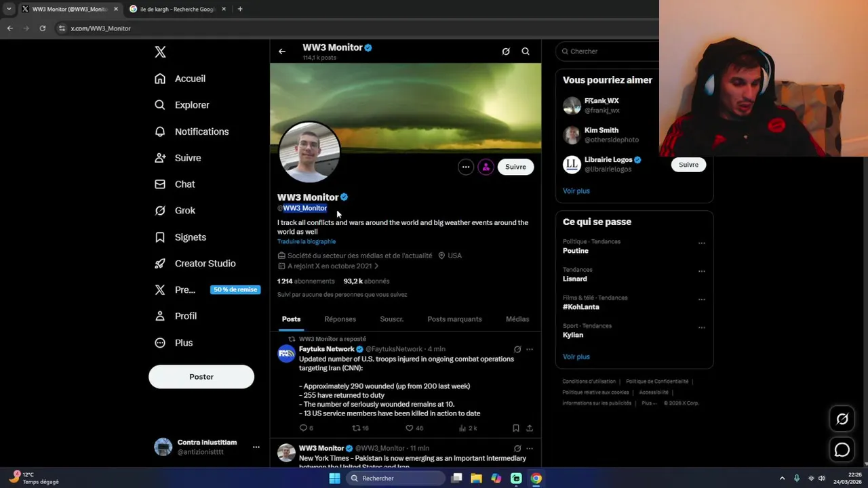Click the Grok icon in profile header

click(506, 52)
